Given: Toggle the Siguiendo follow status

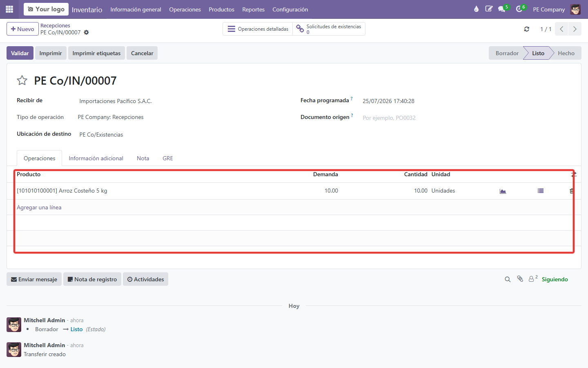Looking at the screenshot, I should click(x=555, y=279).
